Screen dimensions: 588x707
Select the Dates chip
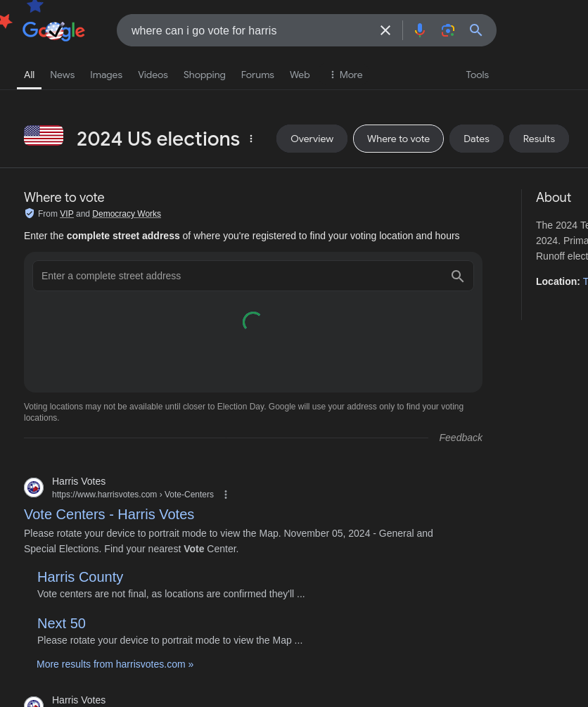point(476,139)
